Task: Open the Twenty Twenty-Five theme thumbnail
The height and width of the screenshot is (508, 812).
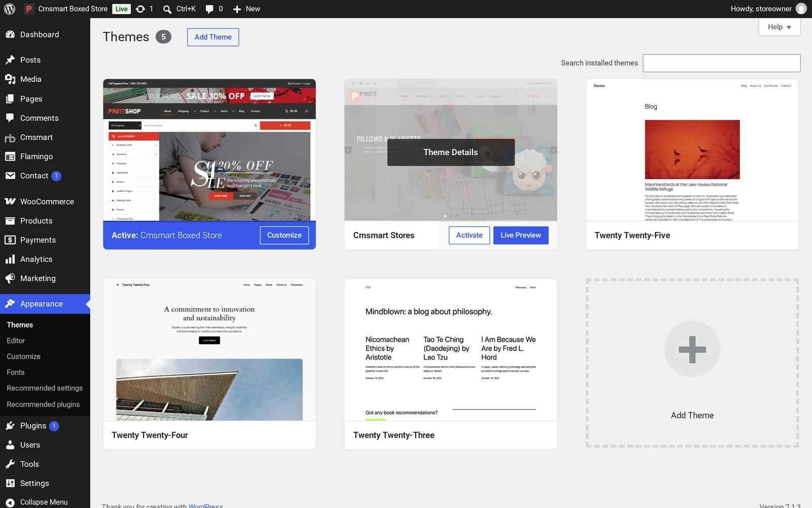Action: [x=692, y=150]
